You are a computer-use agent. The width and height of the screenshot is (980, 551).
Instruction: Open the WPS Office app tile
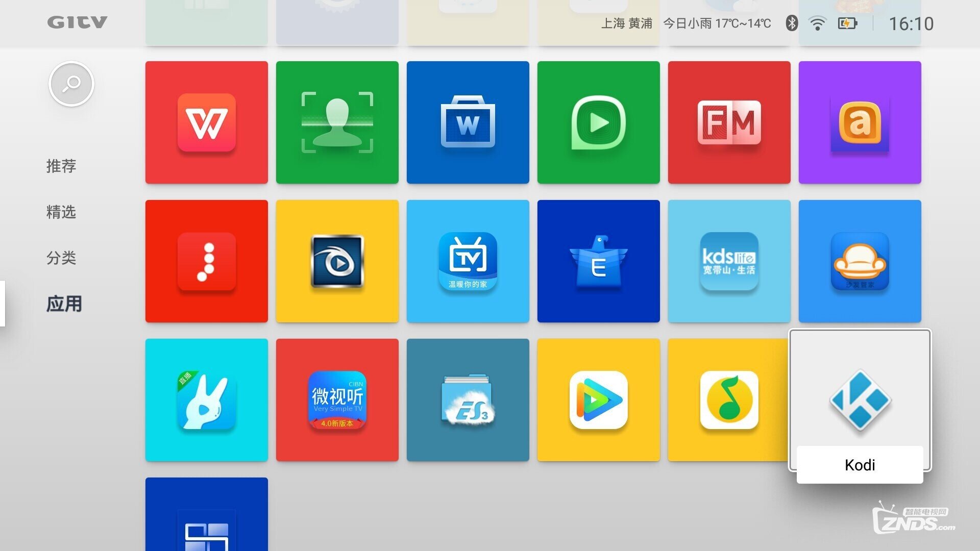point(206,122)
